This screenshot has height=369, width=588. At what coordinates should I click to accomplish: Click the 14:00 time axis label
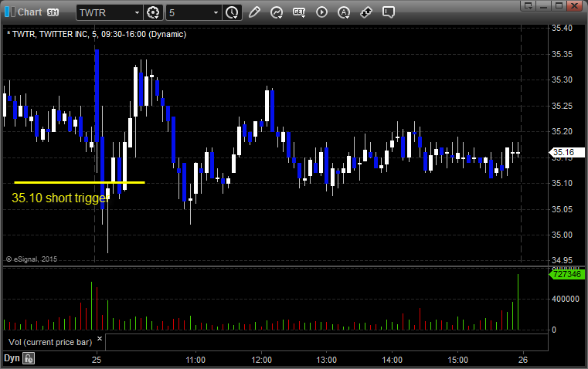[x=393, y=360]
